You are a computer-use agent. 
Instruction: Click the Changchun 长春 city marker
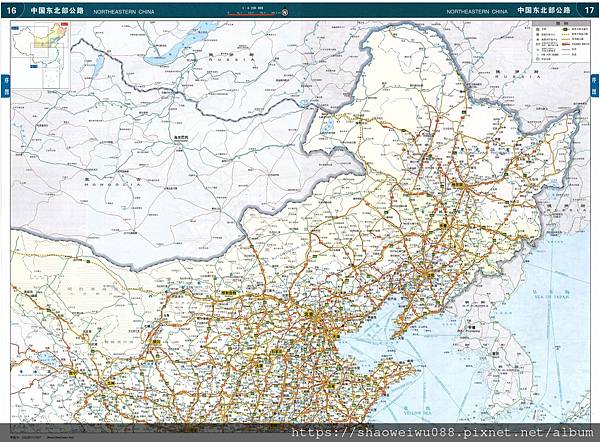click(443, 226)
